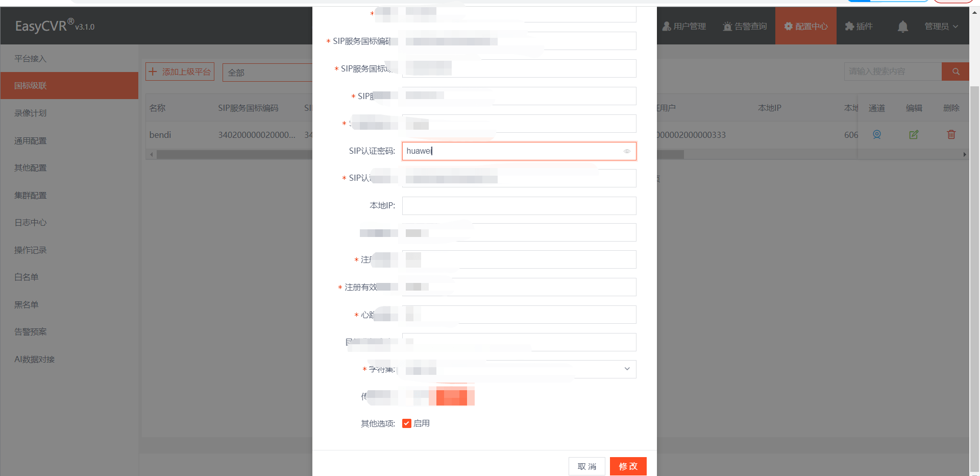Expand the 管理员 account dropdown
This screenshot has width=980, height=476.
point(941,26)
